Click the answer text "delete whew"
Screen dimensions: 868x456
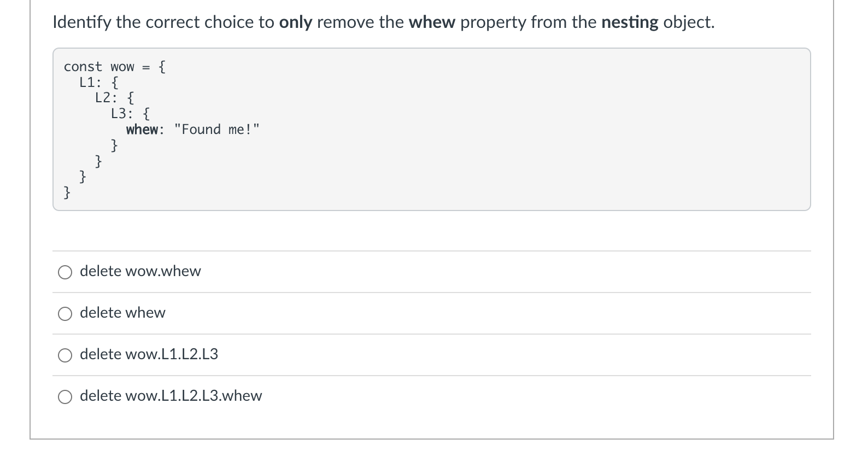(x=122, y=313)
